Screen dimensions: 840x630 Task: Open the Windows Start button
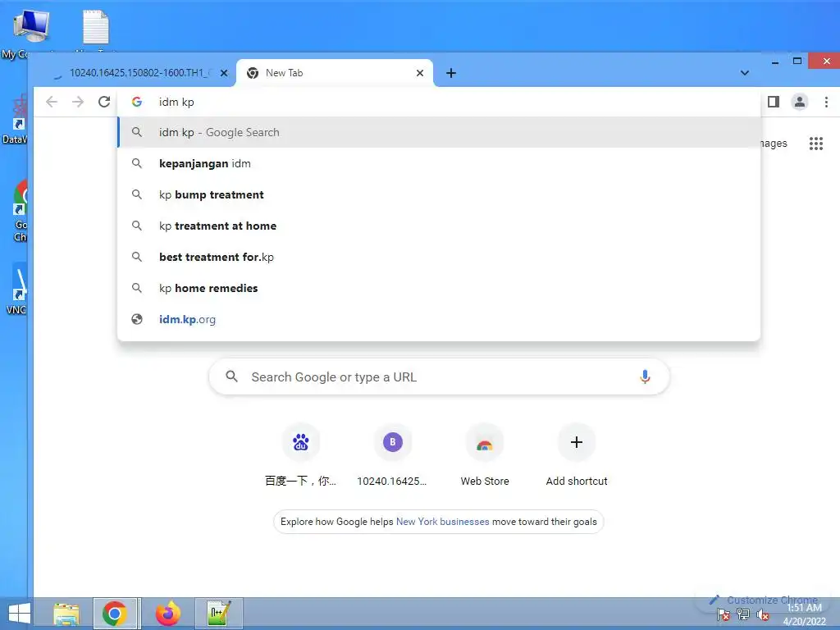[20, 614]
